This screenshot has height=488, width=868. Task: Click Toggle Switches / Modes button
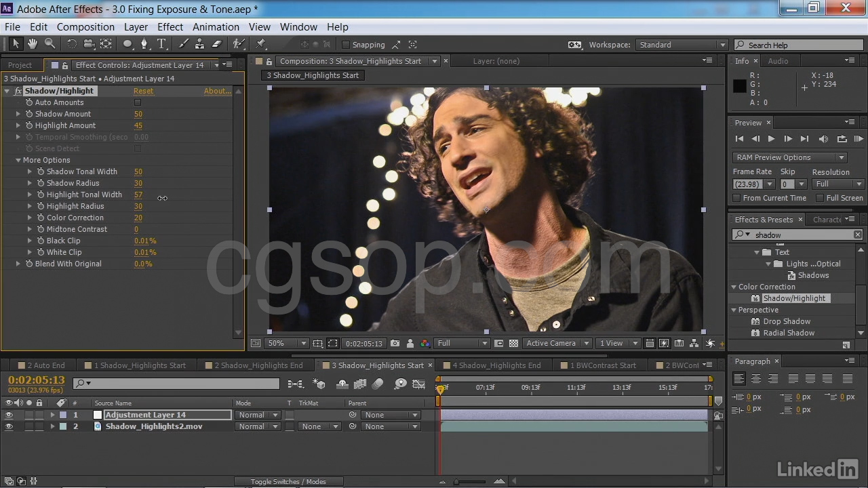[x=288, y=482]
